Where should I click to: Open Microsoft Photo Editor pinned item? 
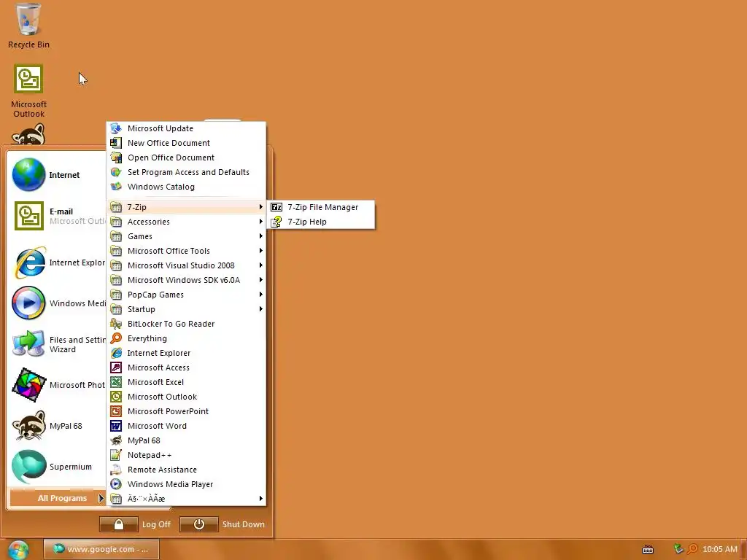58,385
